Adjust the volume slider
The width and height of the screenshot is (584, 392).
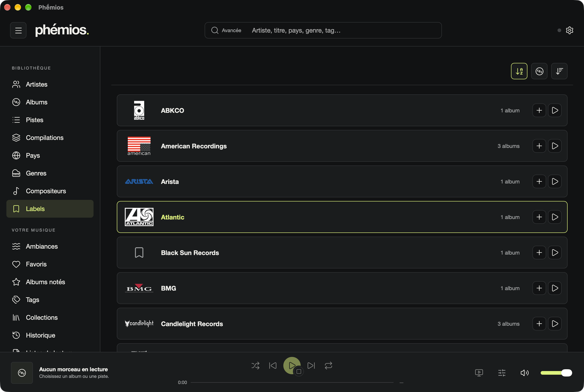[556, 373]
